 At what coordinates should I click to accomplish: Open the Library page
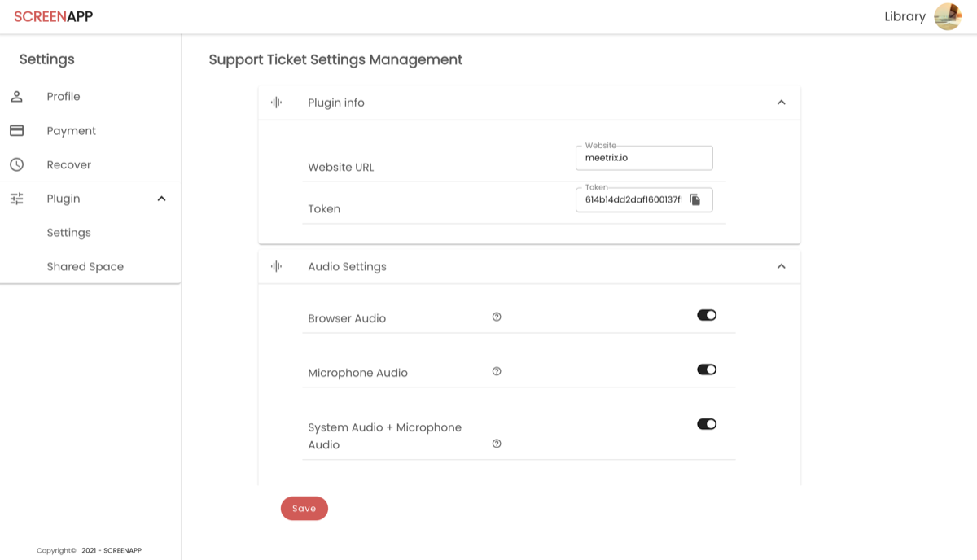coord(904,15)
